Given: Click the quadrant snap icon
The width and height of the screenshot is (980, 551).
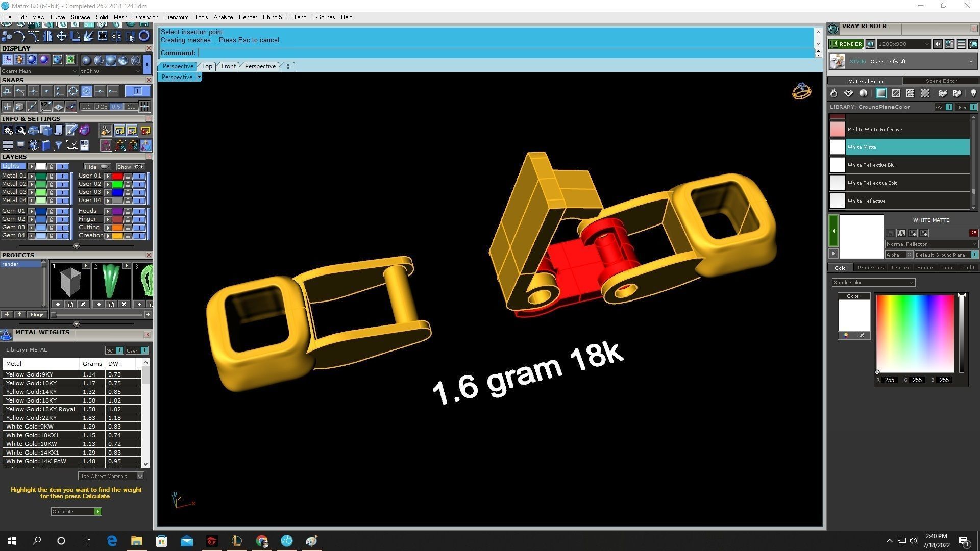Looking at the screenshot, I should 73,91.
